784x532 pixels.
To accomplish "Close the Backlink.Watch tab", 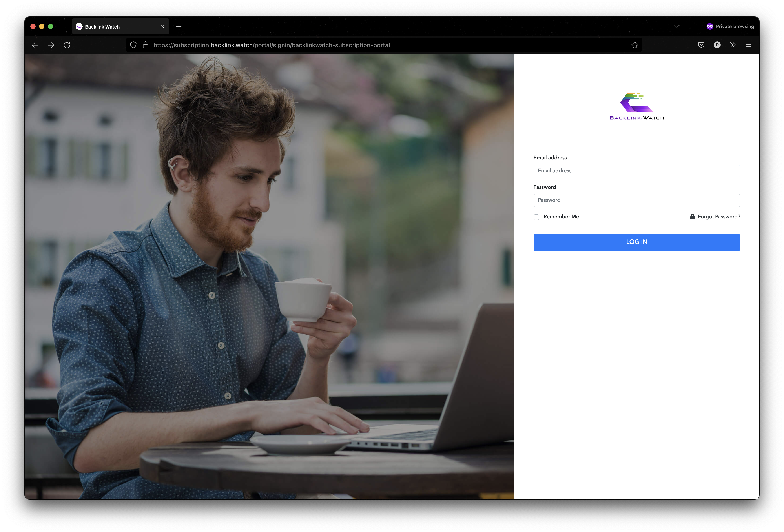I will 162,26.
